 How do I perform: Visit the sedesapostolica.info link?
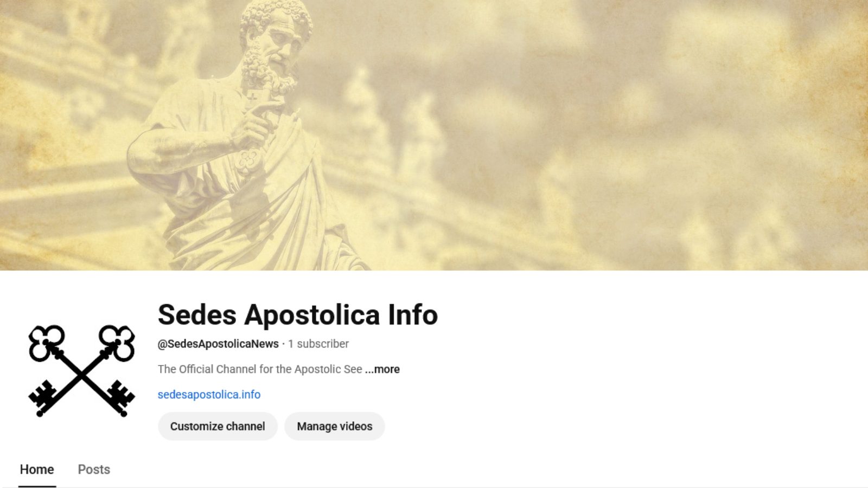(209, 395)
